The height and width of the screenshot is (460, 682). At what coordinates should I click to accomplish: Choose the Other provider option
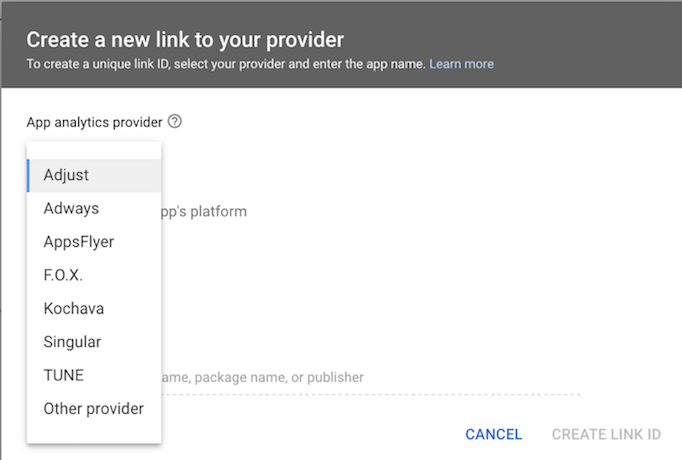(x=94, y=409)
